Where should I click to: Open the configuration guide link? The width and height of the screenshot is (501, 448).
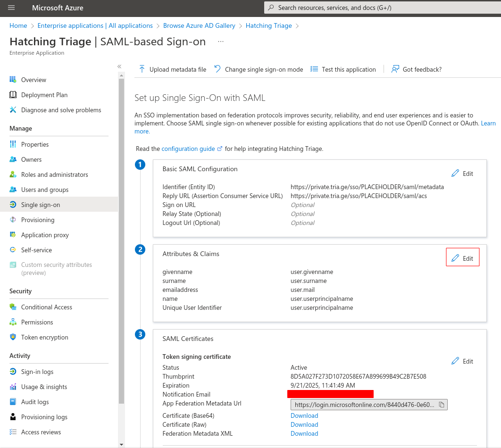(x=188, y=149)
